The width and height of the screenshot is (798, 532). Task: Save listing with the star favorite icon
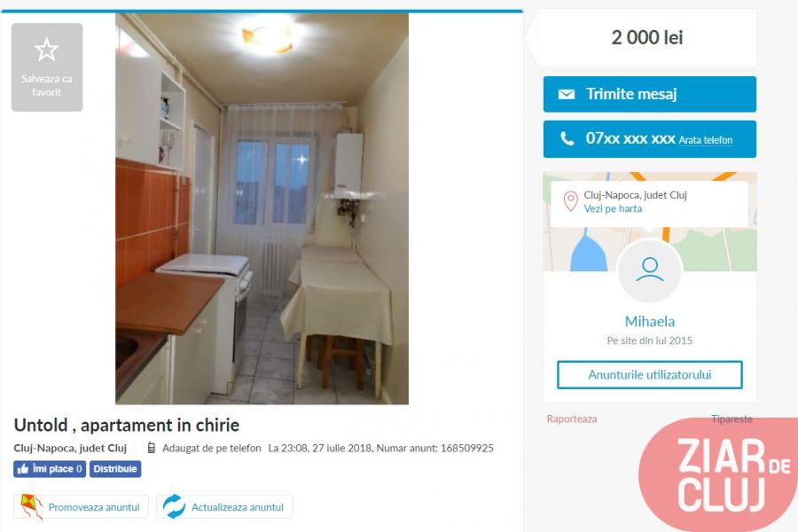click(46, 50)
